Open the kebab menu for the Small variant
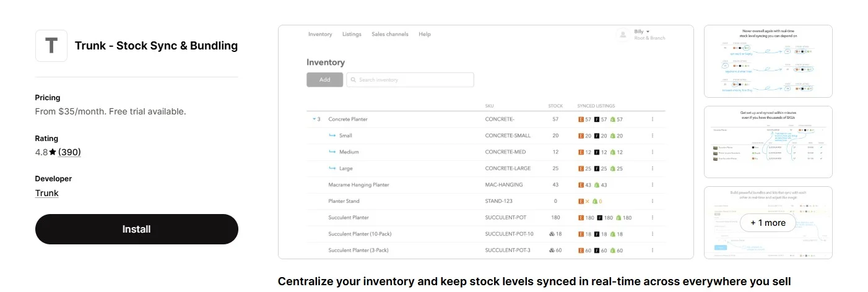 click(x=652, y=135)
